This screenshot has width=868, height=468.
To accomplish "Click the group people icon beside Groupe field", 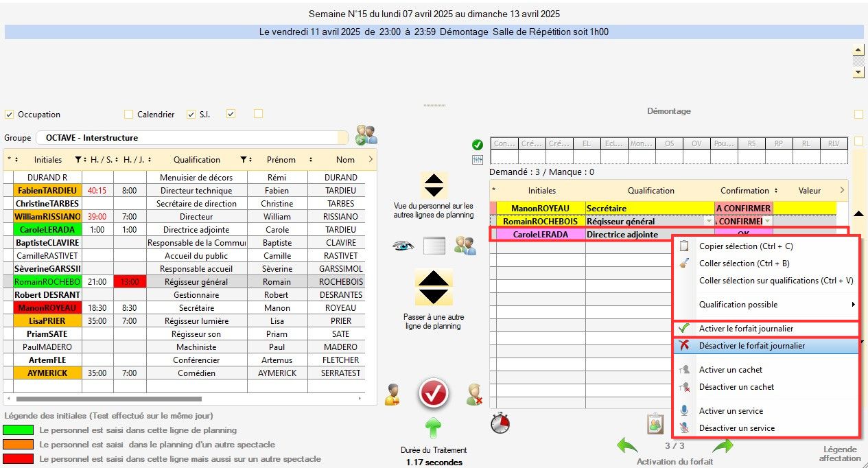I will [x=366, y=135].
